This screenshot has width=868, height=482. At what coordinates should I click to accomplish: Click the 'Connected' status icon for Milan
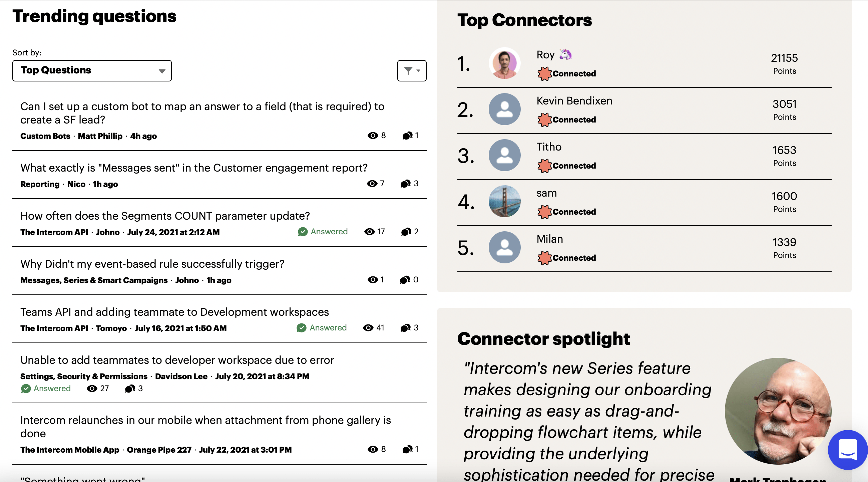543,257
